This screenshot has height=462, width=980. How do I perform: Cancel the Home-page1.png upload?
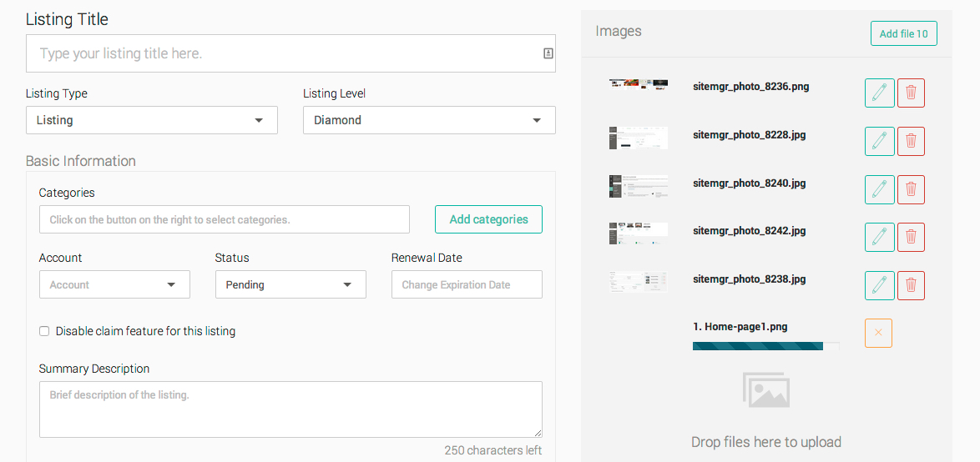pyautogui.click(x=878, y=333)
